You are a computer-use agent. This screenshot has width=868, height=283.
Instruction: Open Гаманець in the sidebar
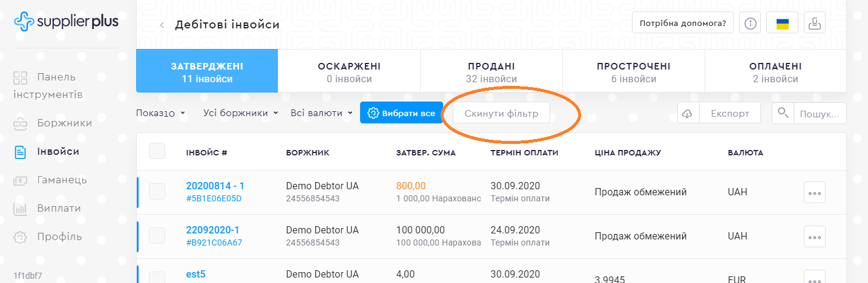click(62, 180)
